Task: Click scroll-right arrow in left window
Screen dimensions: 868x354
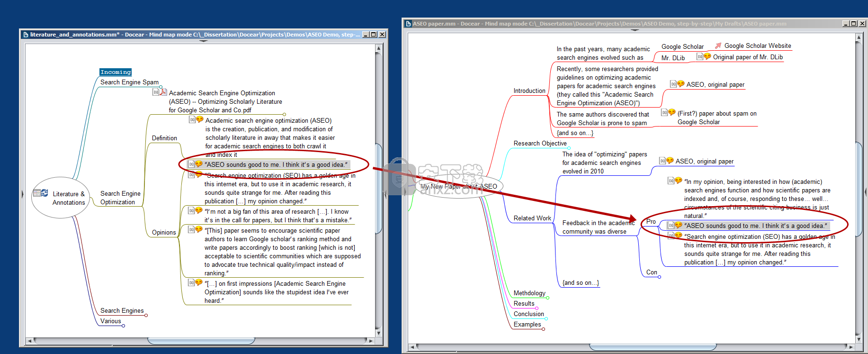Action: [371, 341]
